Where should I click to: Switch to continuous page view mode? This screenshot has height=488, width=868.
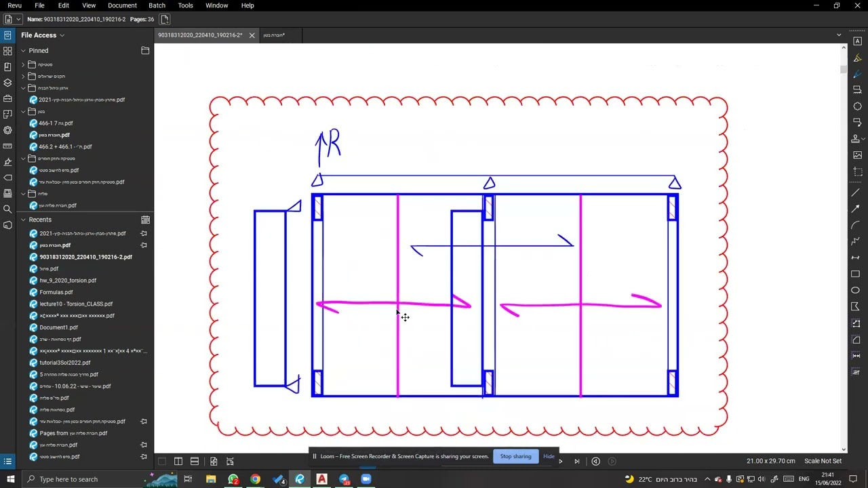pyautogui.click(x=195, y=462)
